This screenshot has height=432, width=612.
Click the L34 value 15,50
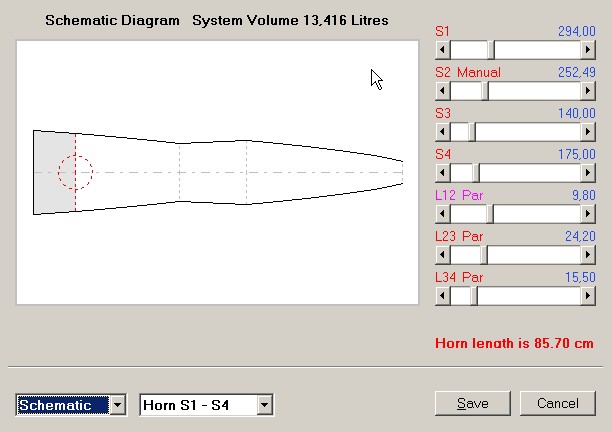580,277
